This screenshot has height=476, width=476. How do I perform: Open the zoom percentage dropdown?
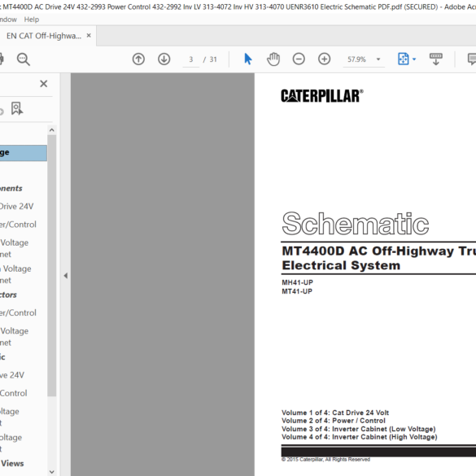pyautogui.click(x=378, y=59)
